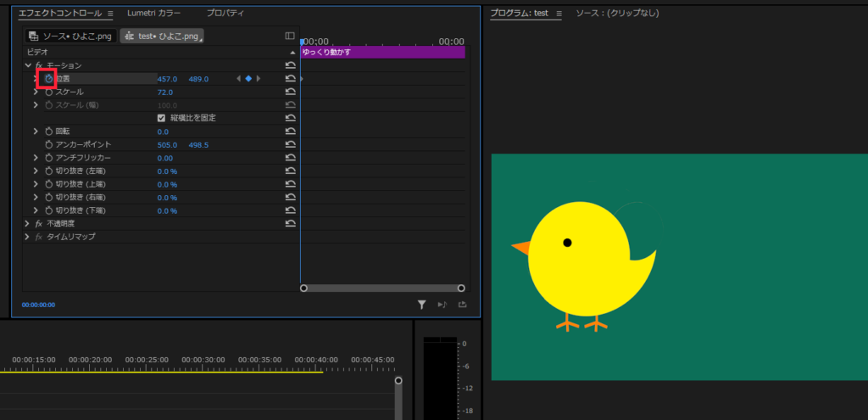Select the エフェクトコントロール tab
This screenshot has width=868, height=420.
60,13
